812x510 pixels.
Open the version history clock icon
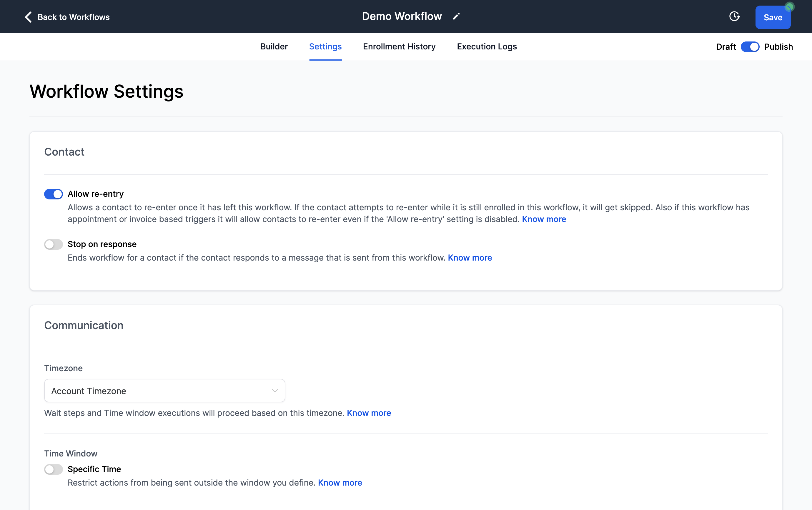(734, 16)
